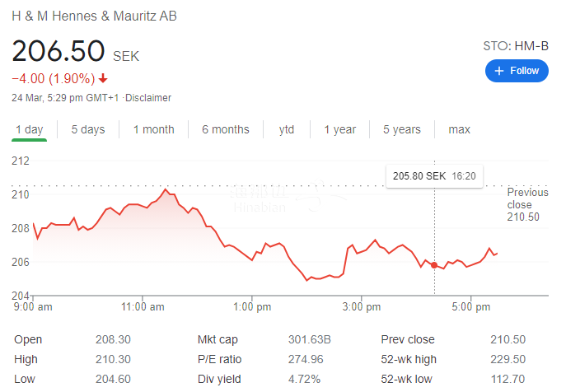Image resolution: width=580 pixels, height=392 pixels.
Task: Select the 1 day tab
Action: (x=29, y=129)
